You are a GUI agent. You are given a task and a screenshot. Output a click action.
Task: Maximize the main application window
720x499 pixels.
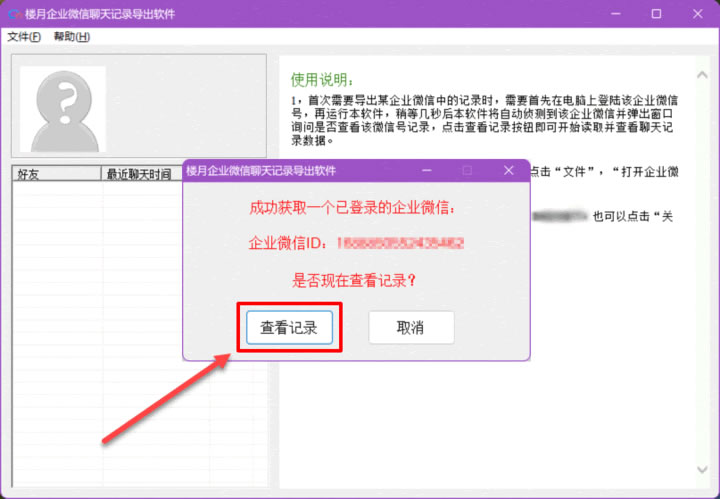pos(656,14)
